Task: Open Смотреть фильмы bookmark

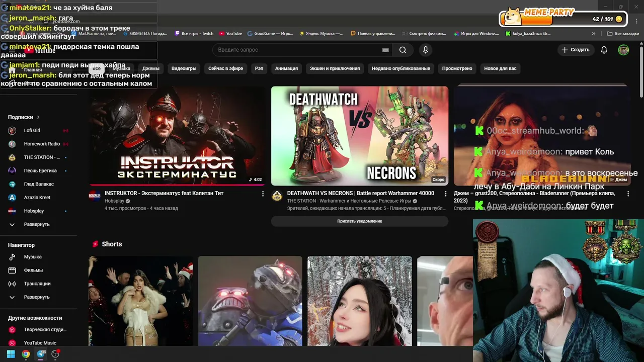Action: click(424, 34)
